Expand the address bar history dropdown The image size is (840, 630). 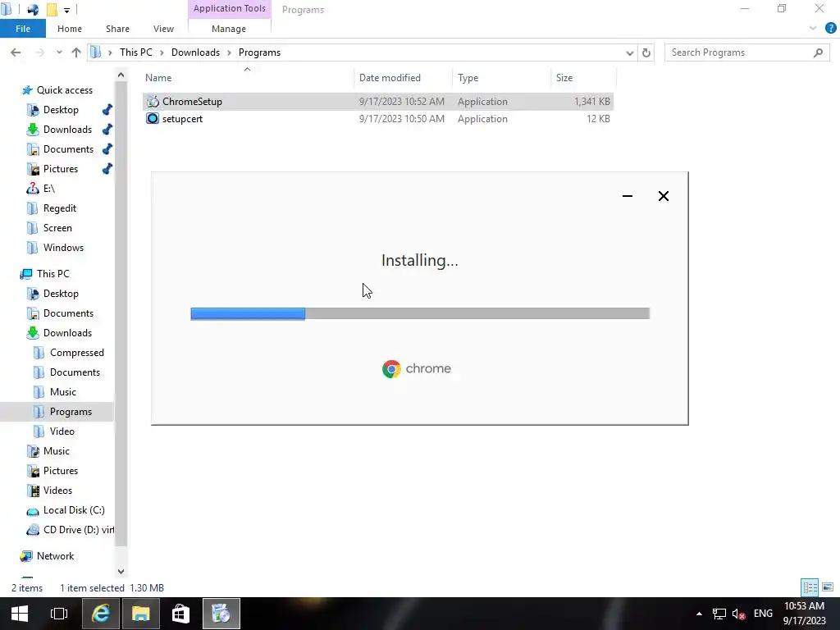pyautogui.click(x=629, y=52)
